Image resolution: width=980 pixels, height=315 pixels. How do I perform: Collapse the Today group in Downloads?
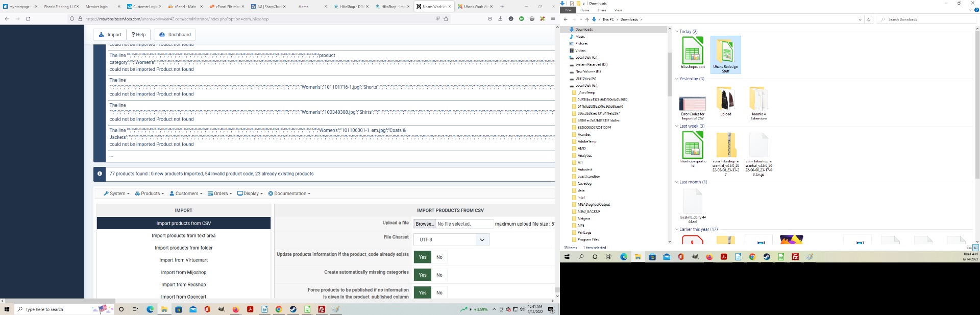pyautogui.click(x=677, y=32)
